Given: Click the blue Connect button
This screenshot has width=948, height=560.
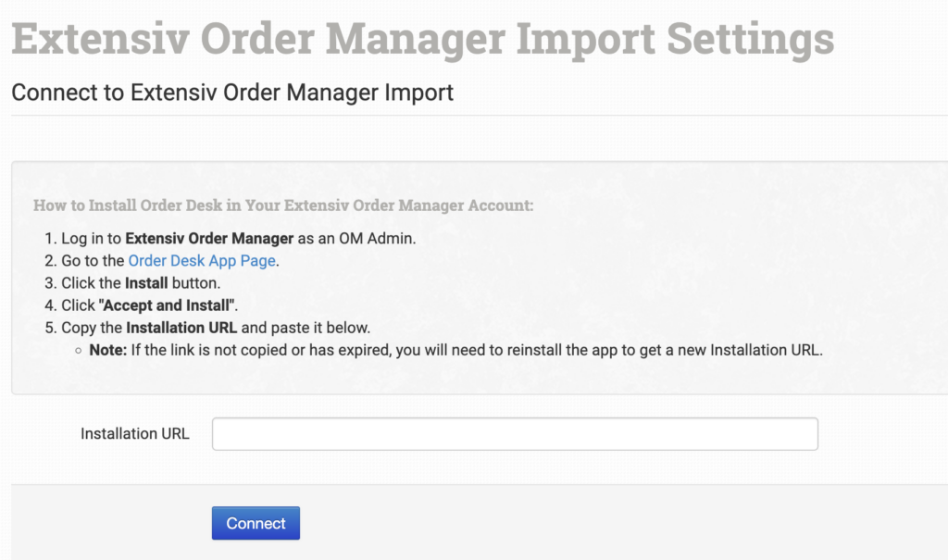Looking at the screenshot, I should tap(256, 523).
